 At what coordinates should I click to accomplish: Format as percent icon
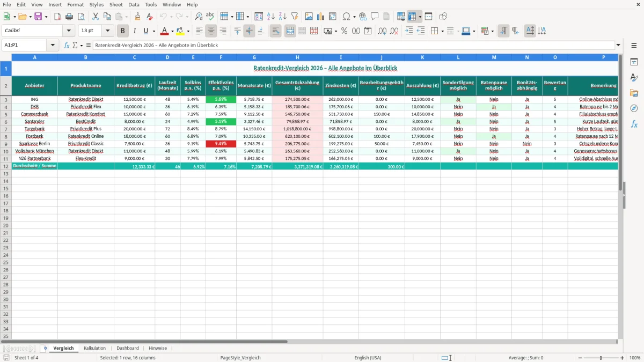[x=344, y=31]
